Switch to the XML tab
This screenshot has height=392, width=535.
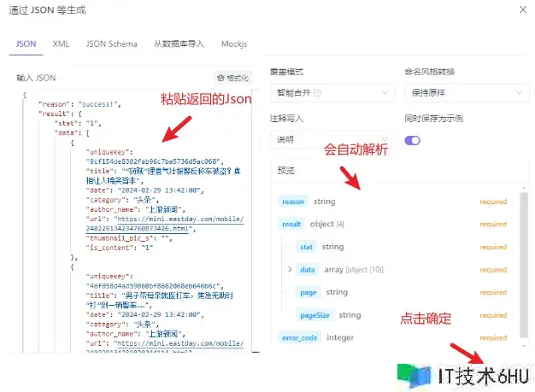[x=61, y=43]
